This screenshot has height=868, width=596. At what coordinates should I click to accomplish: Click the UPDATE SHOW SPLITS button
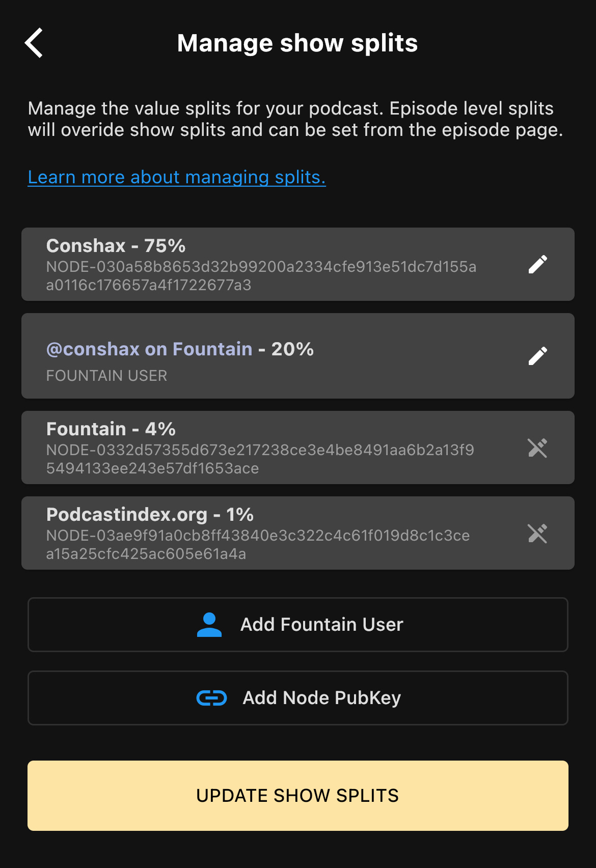298,796
